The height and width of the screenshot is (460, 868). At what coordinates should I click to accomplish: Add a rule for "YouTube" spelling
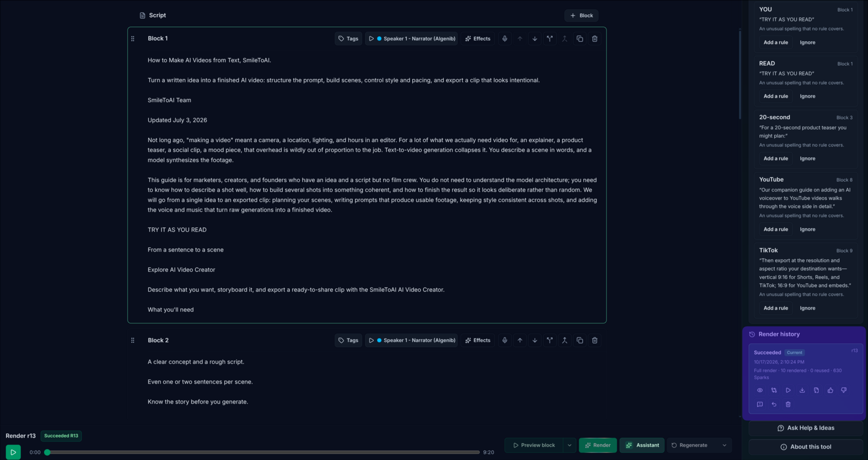[x=776, y=229]
